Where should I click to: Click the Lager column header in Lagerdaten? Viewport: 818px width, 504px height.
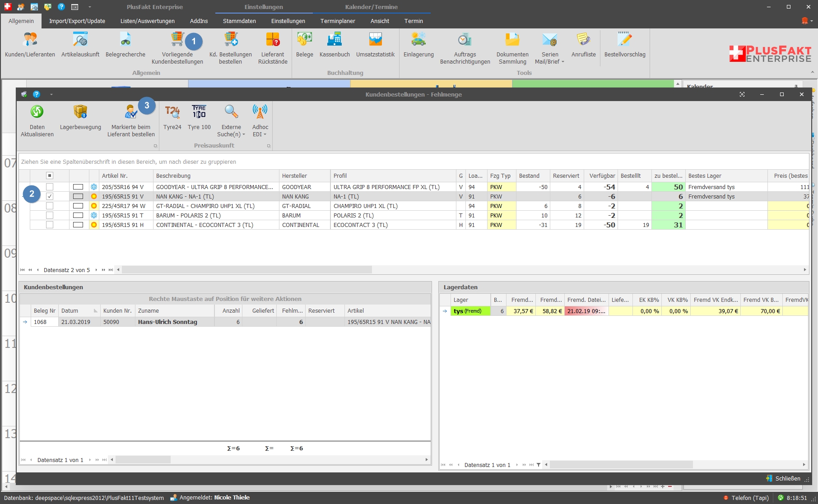pos(470,300)
